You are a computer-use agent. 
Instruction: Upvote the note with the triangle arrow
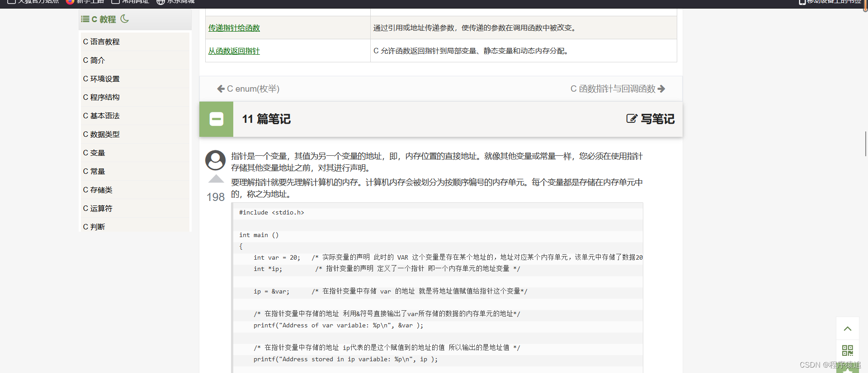(x=216, y=179)
